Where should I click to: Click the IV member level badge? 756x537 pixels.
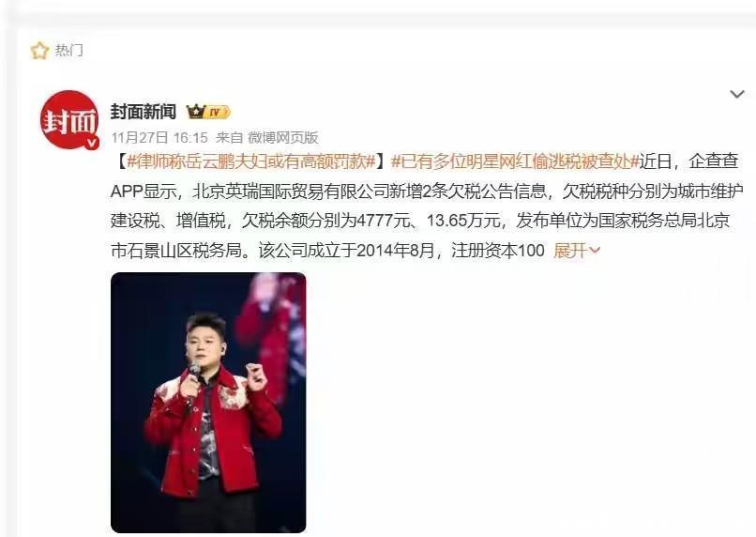point(218,113)
